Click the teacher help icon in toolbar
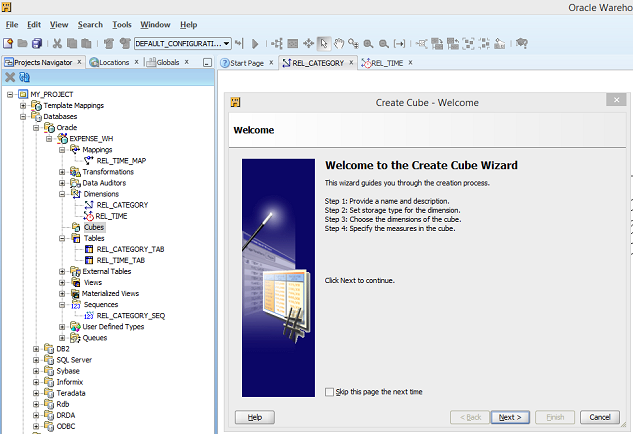This screenshot has height=434, width=633. [522, 43]
